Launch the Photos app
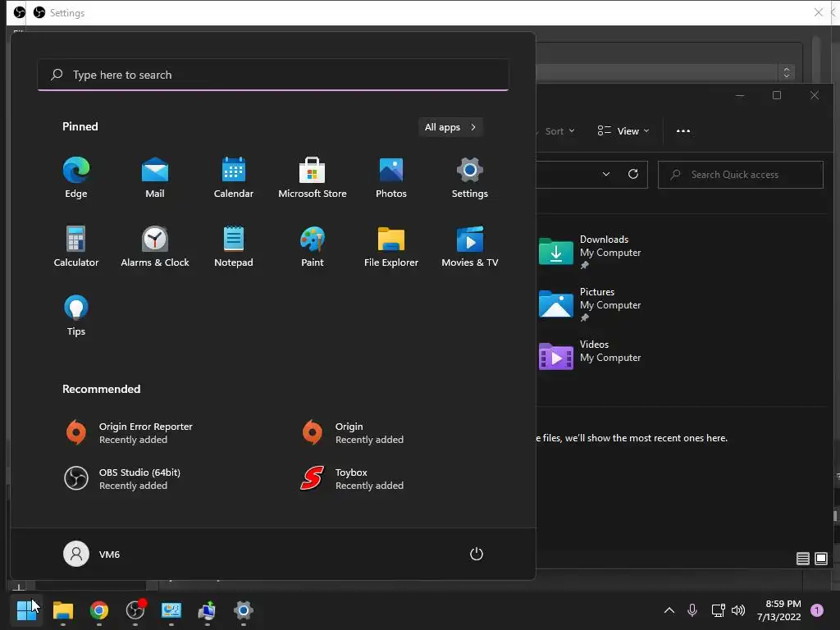Viewport: 840px width, 630px height. point(391,177)
